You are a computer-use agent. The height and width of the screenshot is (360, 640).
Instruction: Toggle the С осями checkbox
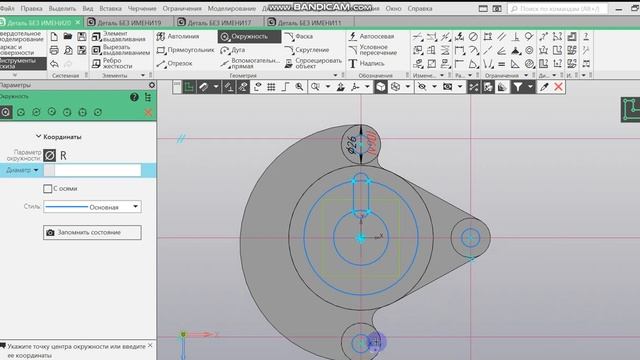coord(48,189)
